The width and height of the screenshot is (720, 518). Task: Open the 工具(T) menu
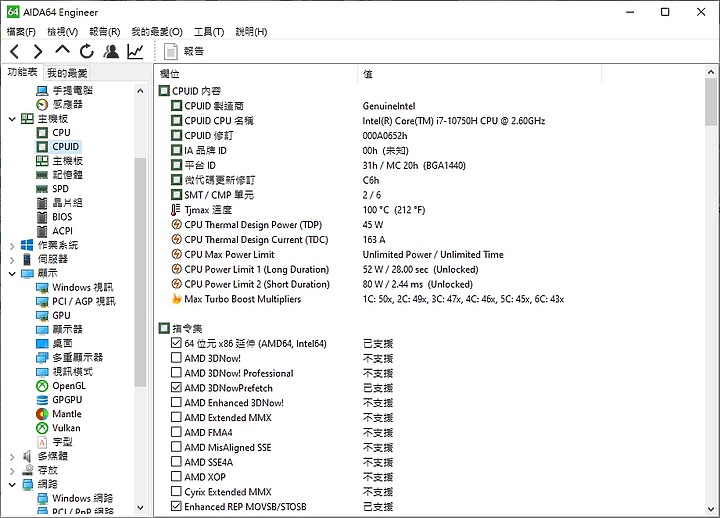tap(209, 32)
